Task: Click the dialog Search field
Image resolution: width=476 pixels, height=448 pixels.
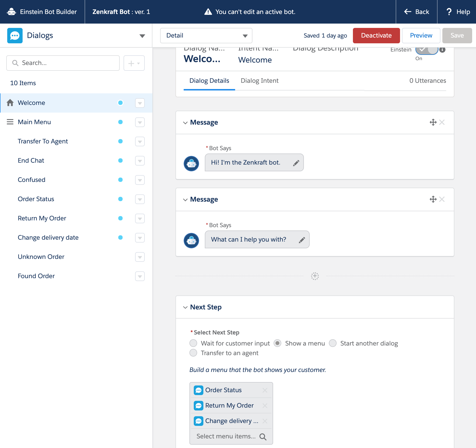Action: coord(63,63)
